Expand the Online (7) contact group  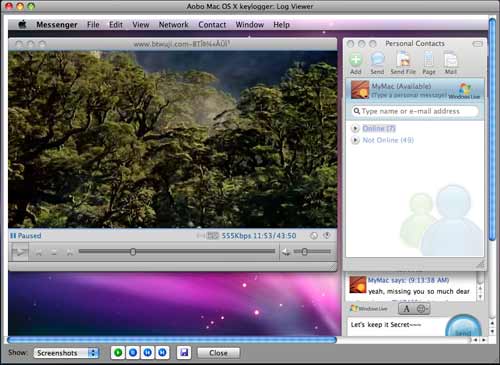[355, 128]
